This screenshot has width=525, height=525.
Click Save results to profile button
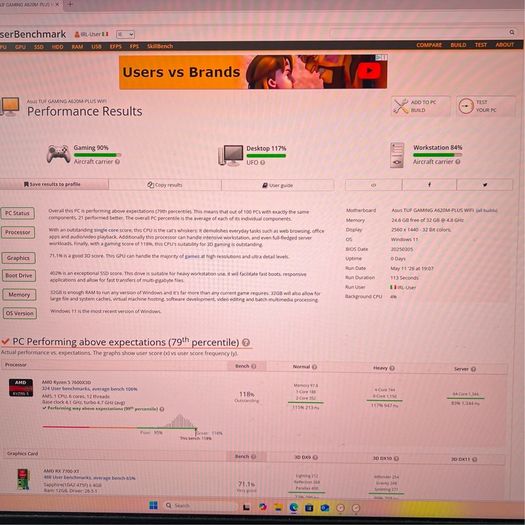52,184
